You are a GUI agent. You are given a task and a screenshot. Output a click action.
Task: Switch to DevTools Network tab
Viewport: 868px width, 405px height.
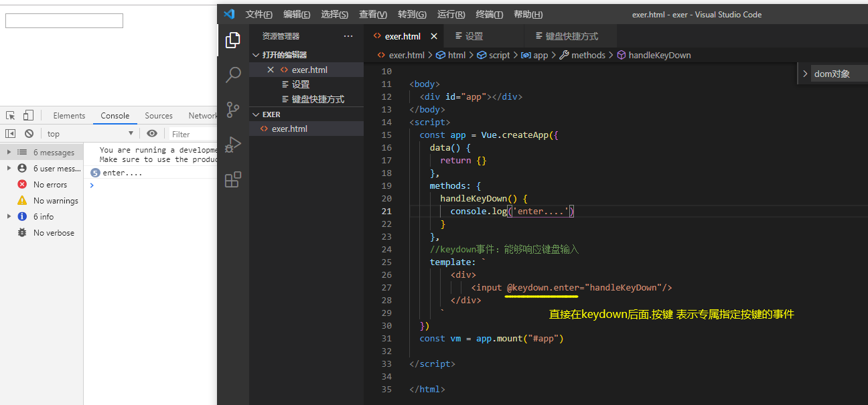pyautogui.click(x=201, y=116)
